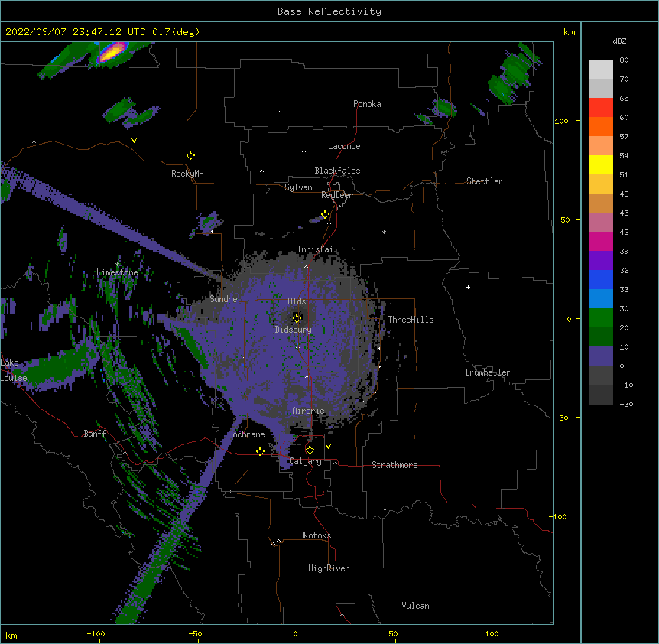Click the Lacombe city label
Viewport: 659px width, 644px height.
(x=344, y=146)
